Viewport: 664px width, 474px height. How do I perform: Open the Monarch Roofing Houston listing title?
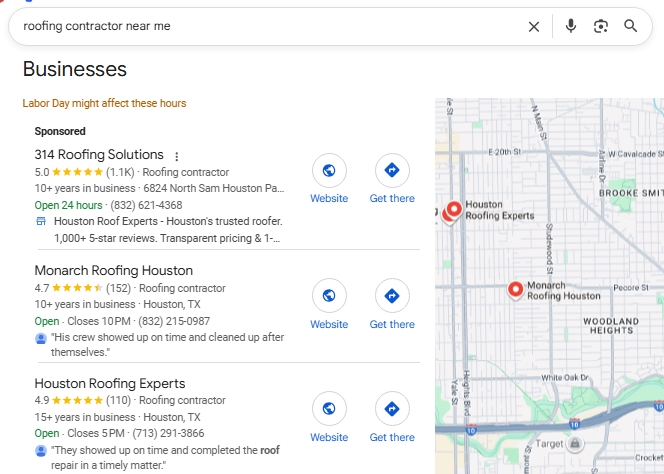pos(113,270)
